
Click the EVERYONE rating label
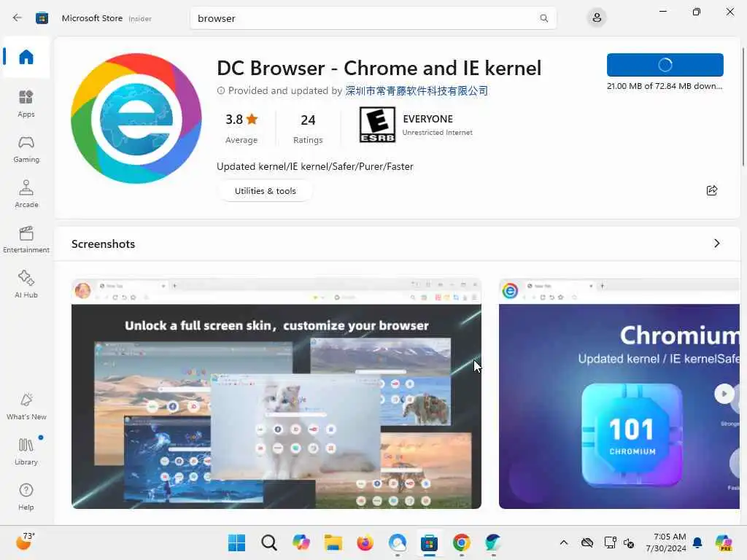(x=427, y=119)
